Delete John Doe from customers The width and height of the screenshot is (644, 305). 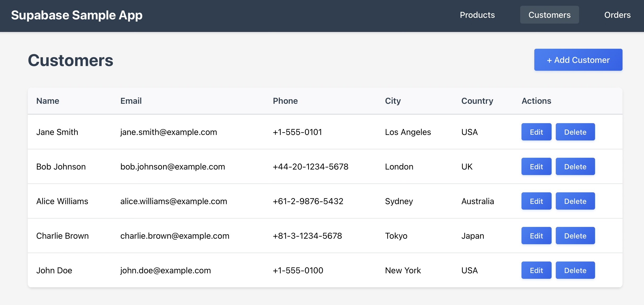tap(575, 270)
